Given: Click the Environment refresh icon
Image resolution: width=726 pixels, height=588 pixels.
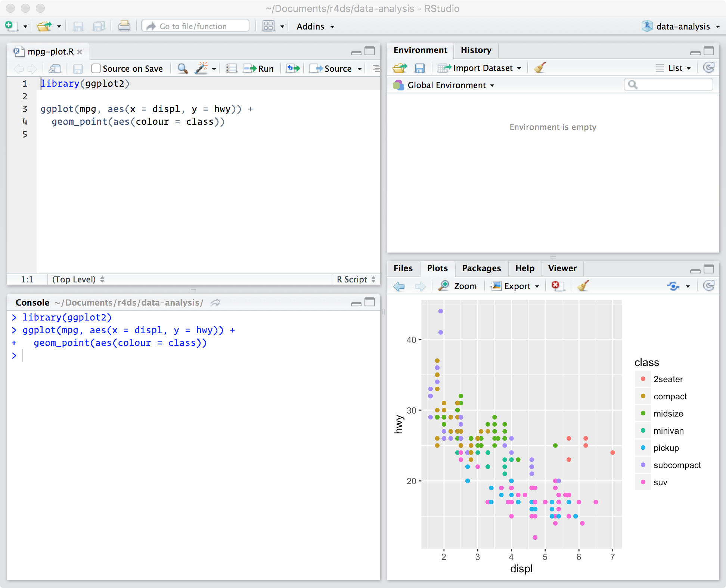Looking at the screenshot, I should 708,68.
